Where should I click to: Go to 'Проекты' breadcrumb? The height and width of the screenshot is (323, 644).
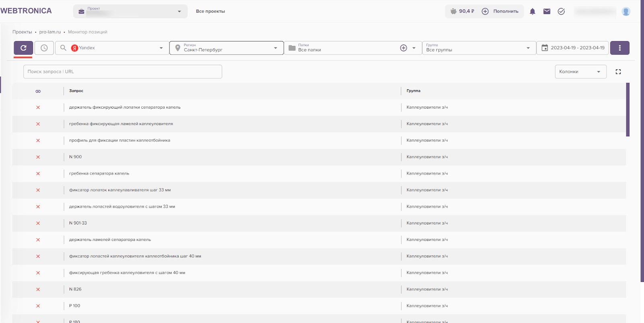(x=22, y=32)
